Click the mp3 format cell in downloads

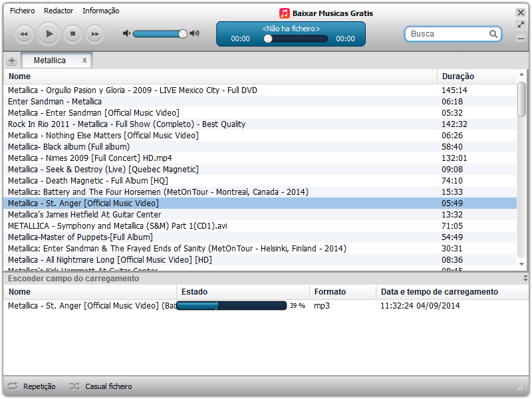coord(322,306)
